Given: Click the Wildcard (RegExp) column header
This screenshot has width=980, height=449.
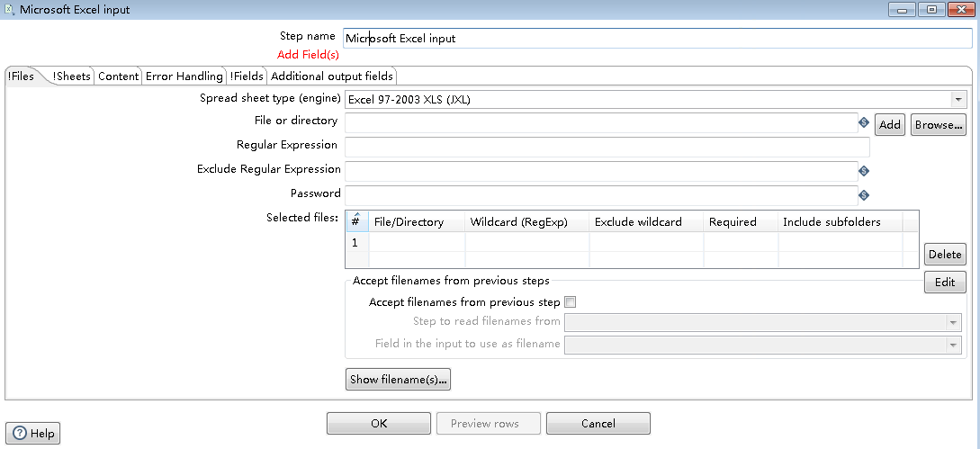Looking at the screenshot, I should coord(526,222).
